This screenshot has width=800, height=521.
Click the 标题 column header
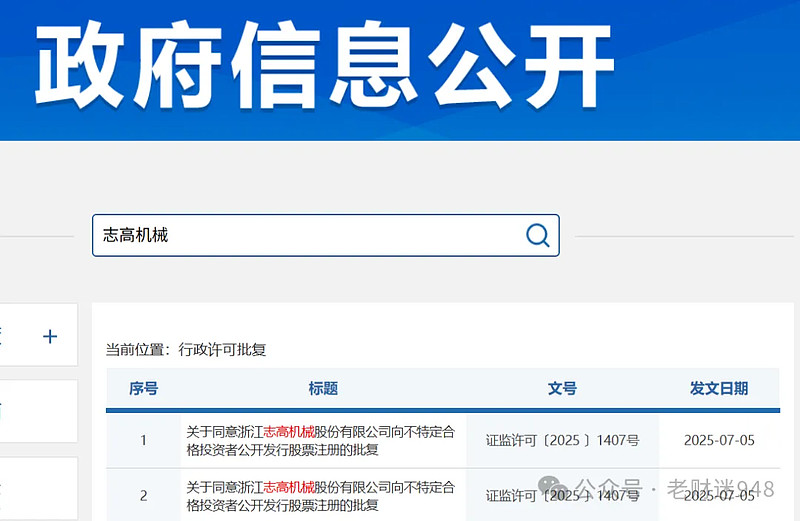(323, 389)
